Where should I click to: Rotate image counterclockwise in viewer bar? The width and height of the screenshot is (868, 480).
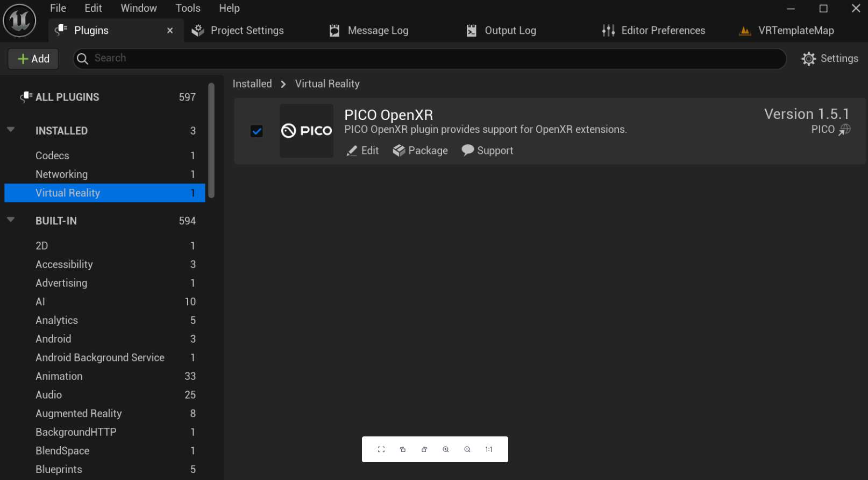point(403,449)
